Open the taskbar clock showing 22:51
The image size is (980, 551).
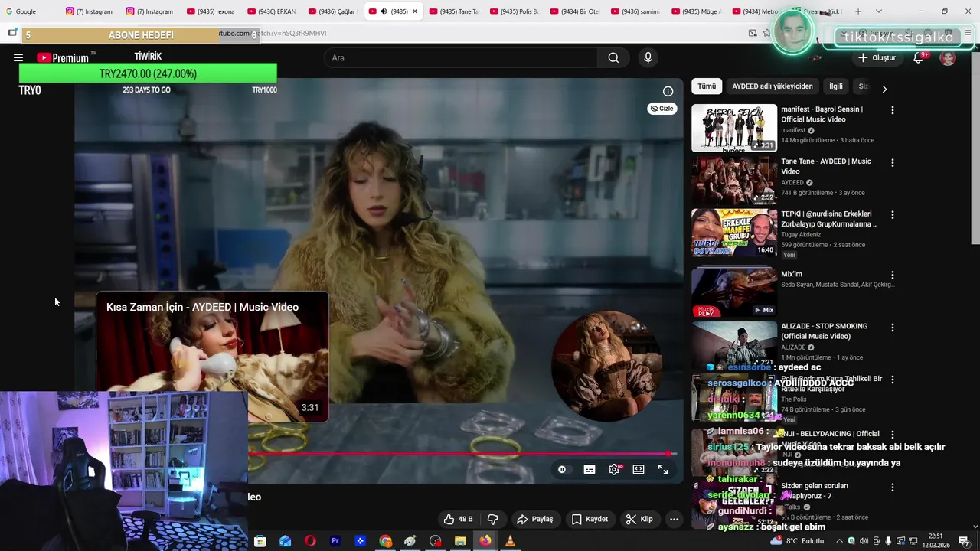(936, 540)
